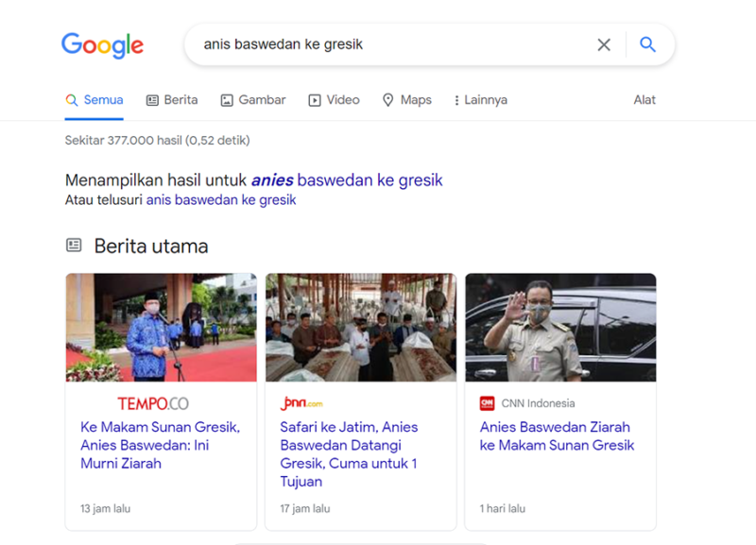
Task: Open the Berita tab
Action: (172, 100)
